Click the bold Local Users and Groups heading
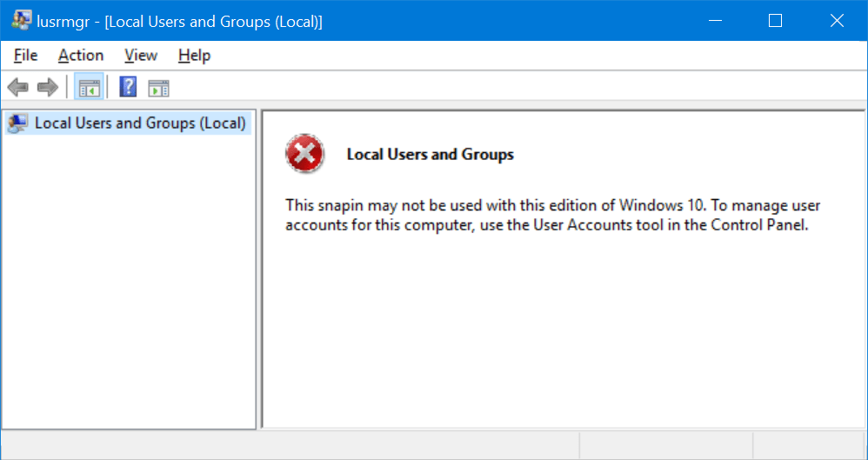The width and height of the screenshot is (868, 460). pyautogui.click(x=431, y=155)
